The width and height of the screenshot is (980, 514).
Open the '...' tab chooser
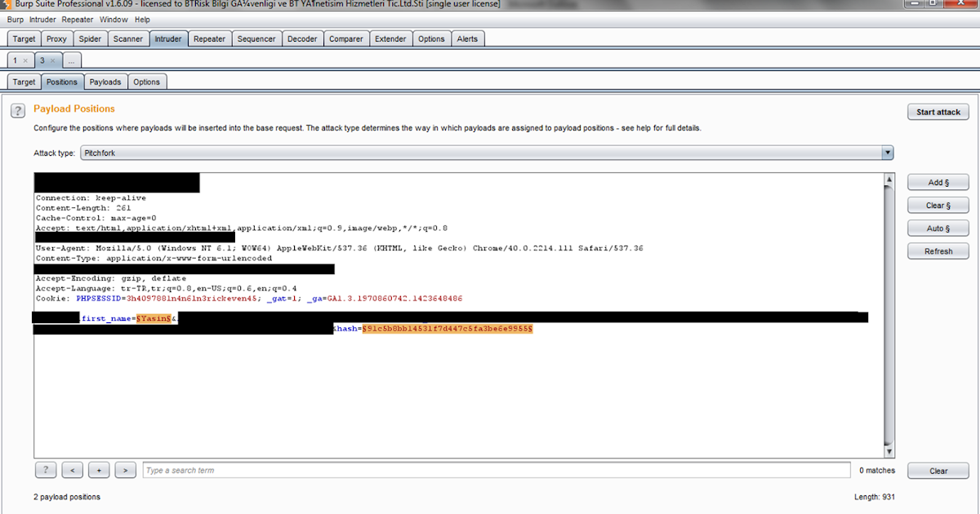coord(71,60)
